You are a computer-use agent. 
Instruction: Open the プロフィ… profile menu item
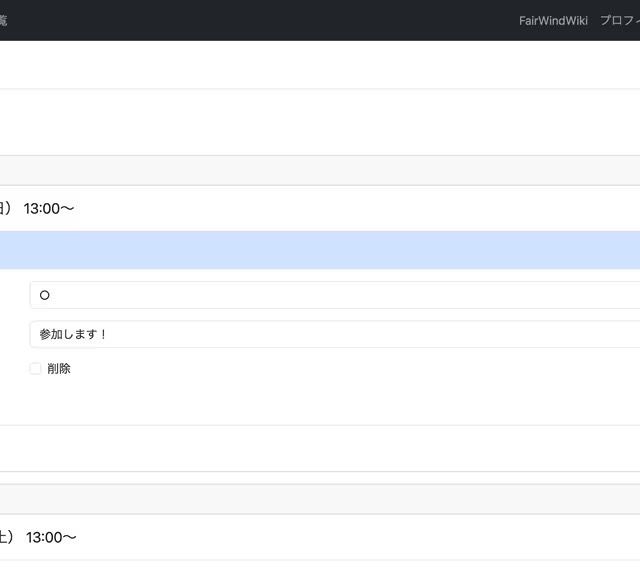click(619, 20)
